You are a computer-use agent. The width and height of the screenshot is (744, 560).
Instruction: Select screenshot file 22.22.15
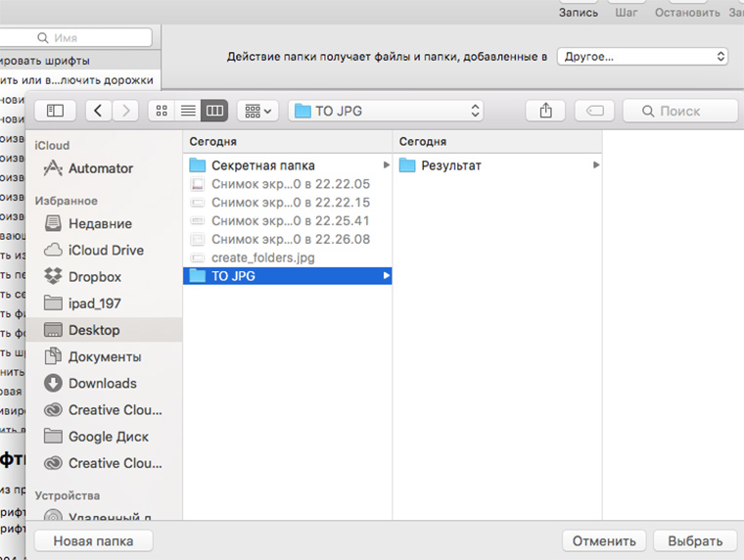287,203
